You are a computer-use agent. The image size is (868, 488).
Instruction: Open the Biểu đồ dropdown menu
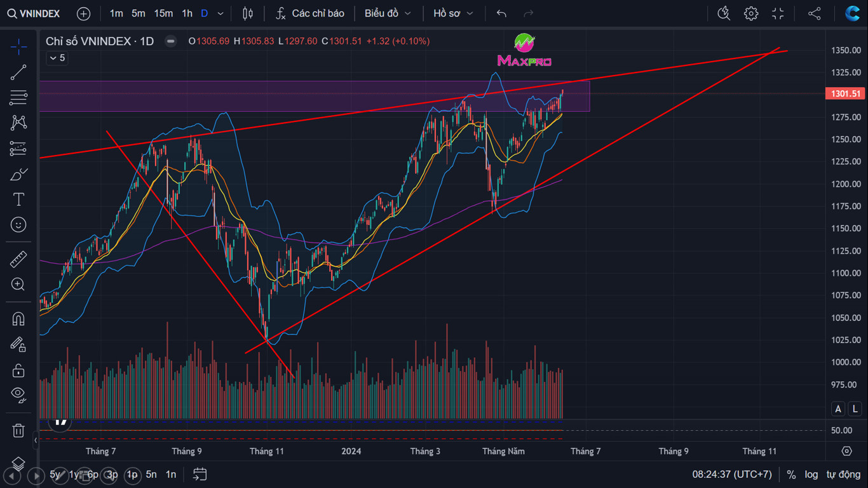pos(388,13)
